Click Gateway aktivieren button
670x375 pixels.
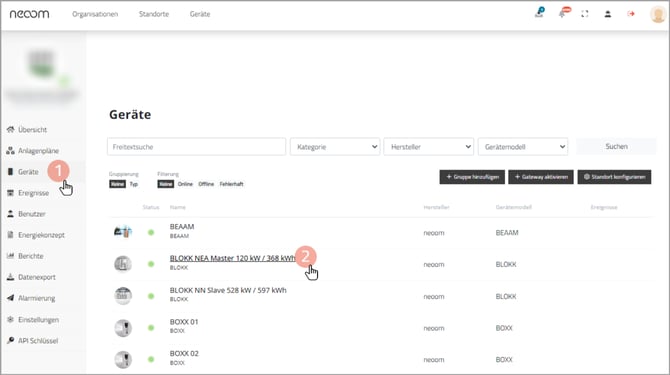[541, 177]
